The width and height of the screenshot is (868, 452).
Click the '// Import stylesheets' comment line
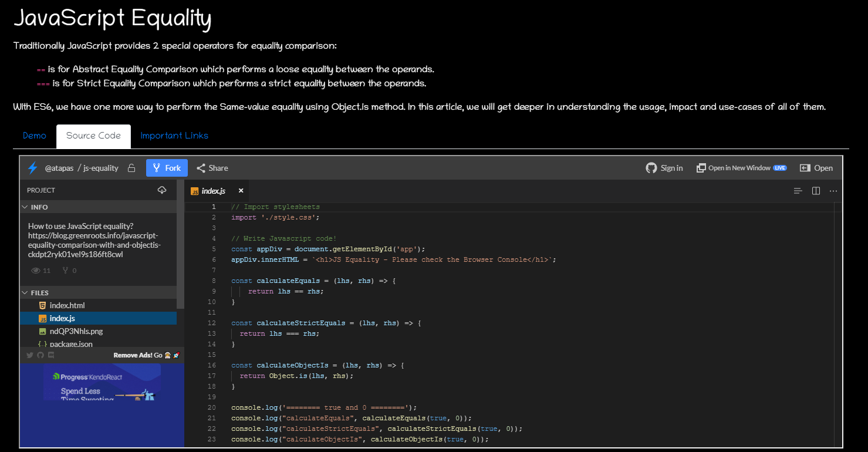275,207
